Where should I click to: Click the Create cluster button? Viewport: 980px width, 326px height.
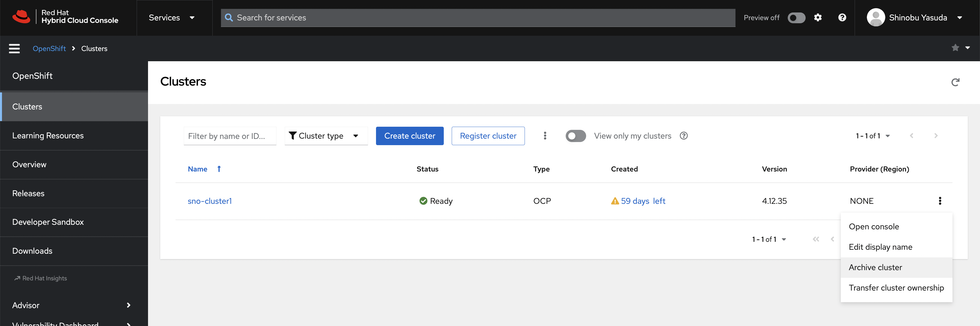point(409,136)
